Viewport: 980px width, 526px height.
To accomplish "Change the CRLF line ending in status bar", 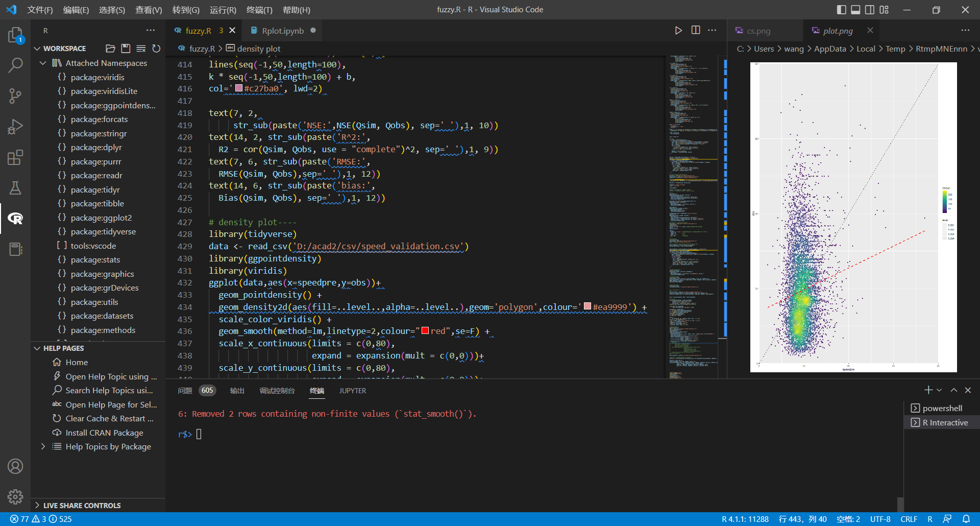I will click(910, 519).
